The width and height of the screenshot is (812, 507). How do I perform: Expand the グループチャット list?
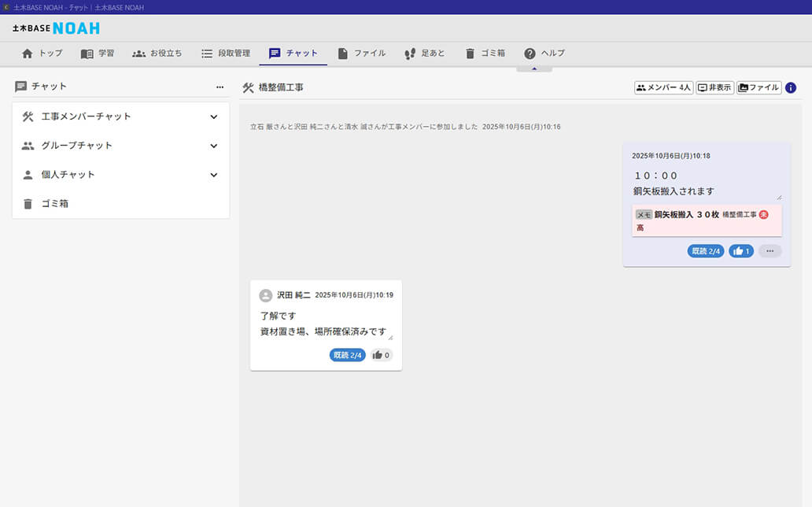click(213, 146)
